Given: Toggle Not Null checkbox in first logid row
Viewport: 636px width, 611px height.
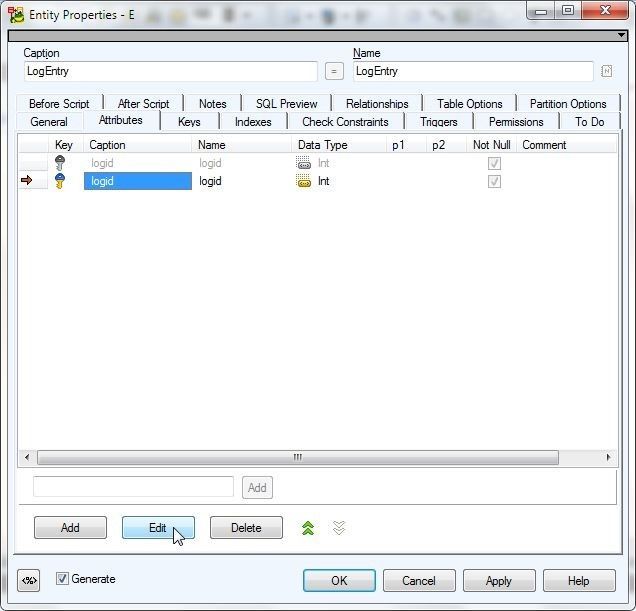Looking at the screenshot, I should coord(494,163).
